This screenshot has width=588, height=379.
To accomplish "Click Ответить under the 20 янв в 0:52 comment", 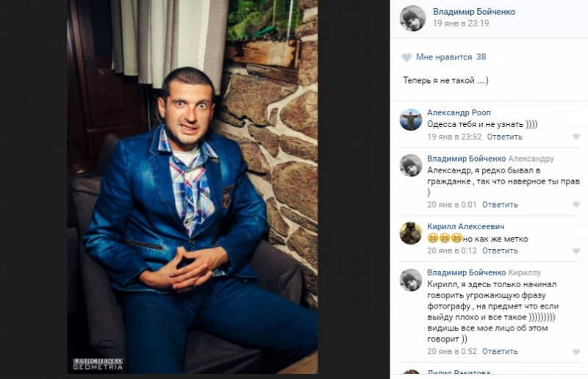I will (x=500, y=352).
